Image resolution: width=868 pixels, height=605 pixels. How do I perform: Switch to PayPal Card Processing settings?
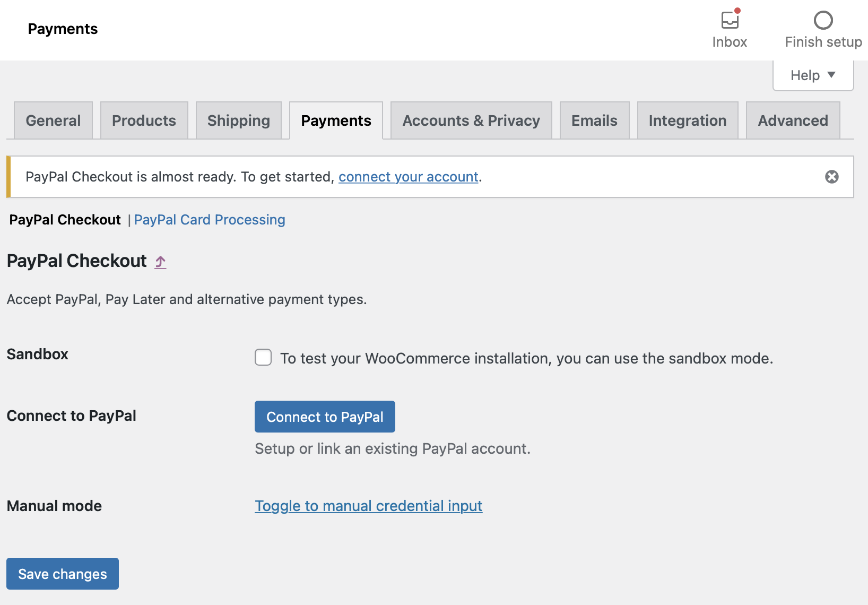[210, 219]
